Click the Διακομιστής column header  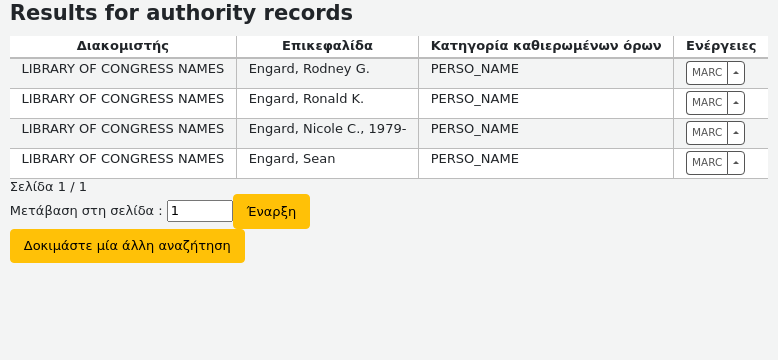(123, 47)
